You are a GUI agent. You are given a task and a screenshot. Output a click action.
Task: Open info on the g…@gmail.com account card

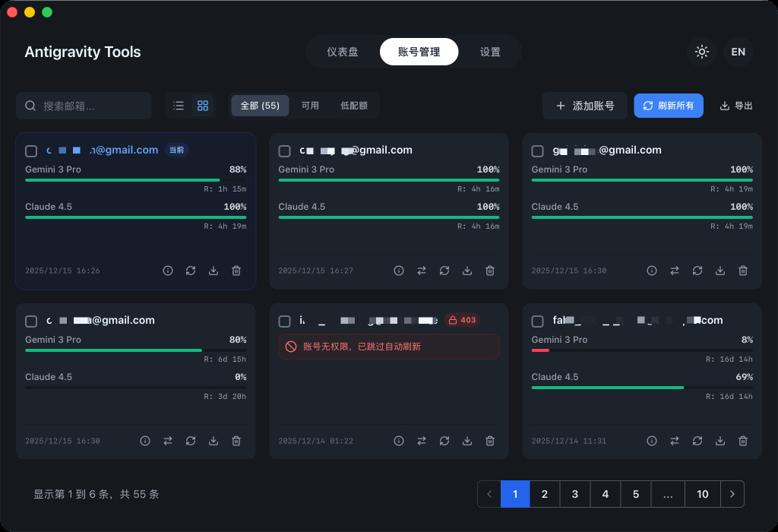coord(652,271)
